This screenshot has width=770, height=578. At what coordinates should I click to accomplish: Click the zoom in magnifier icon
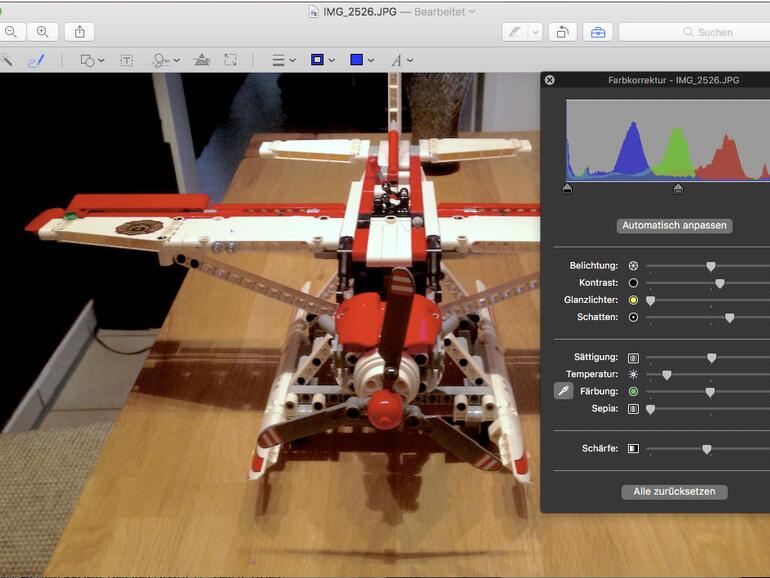point(42,32)
